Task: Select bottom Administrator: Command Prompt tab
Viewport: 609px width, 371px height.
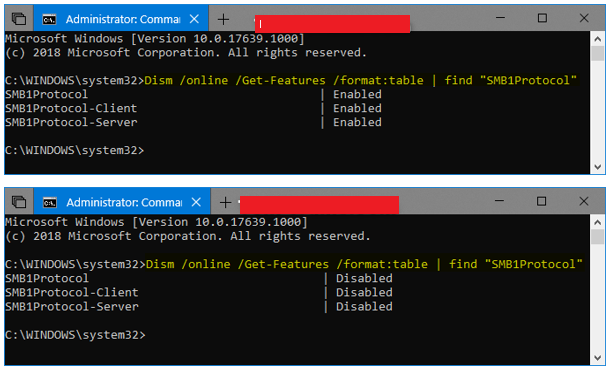Action: tap(122, 202)
